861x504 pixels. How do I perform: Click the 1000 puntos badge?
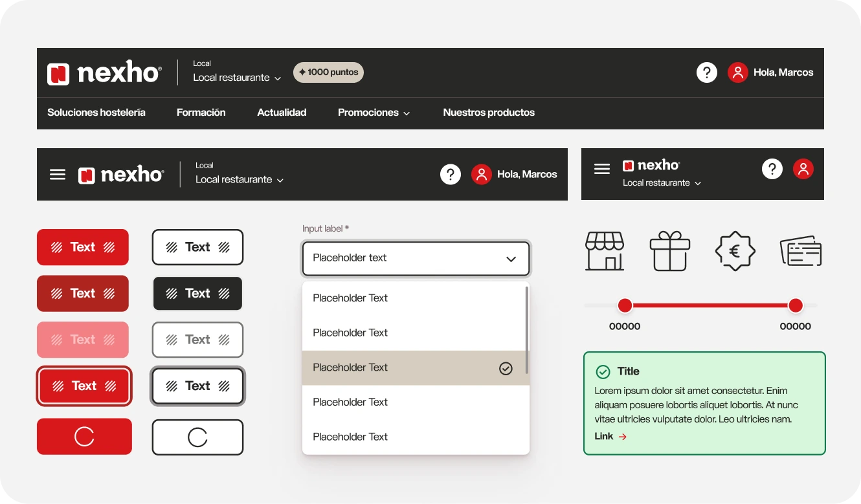tap(328, 72)
